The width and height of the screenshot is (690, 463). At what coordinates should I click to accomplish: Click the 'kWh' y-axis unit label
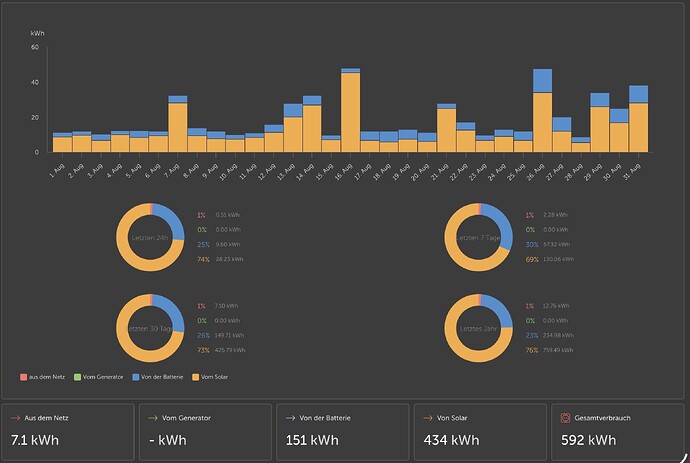pyautogui.click(x=37, y=33)
